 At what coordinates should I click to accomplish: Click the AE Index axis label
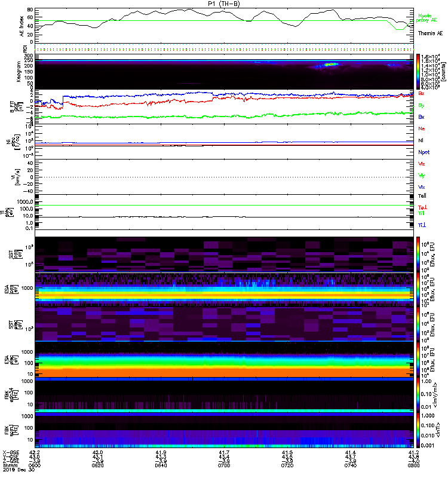[22, 26]
